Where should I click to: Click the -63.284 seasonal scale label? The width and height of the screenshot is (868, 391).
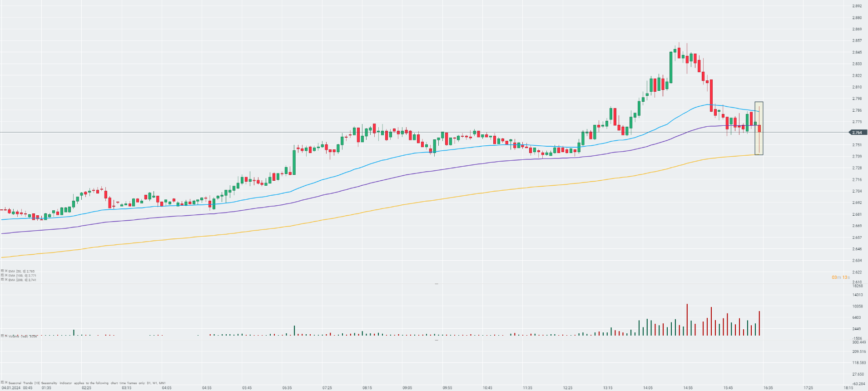pos(858,384)
